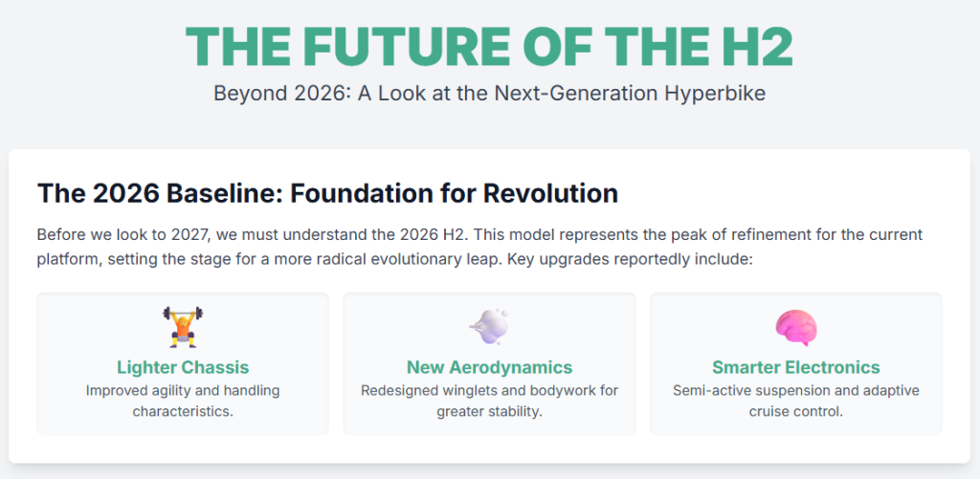This screenshot has width=980, height=479.
Task: Click the Next-Generation Hyperbike subtitle line
Action: (489, 94)
